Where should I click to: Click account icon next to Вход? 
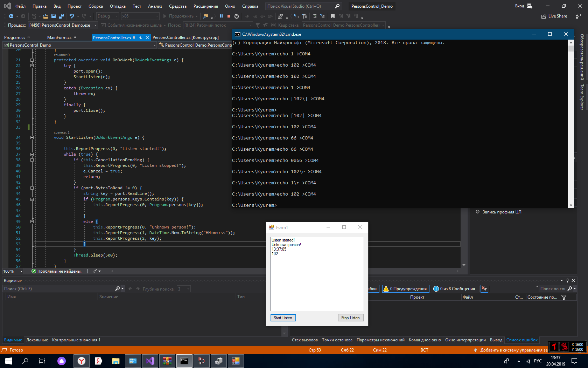click(529, 6)
